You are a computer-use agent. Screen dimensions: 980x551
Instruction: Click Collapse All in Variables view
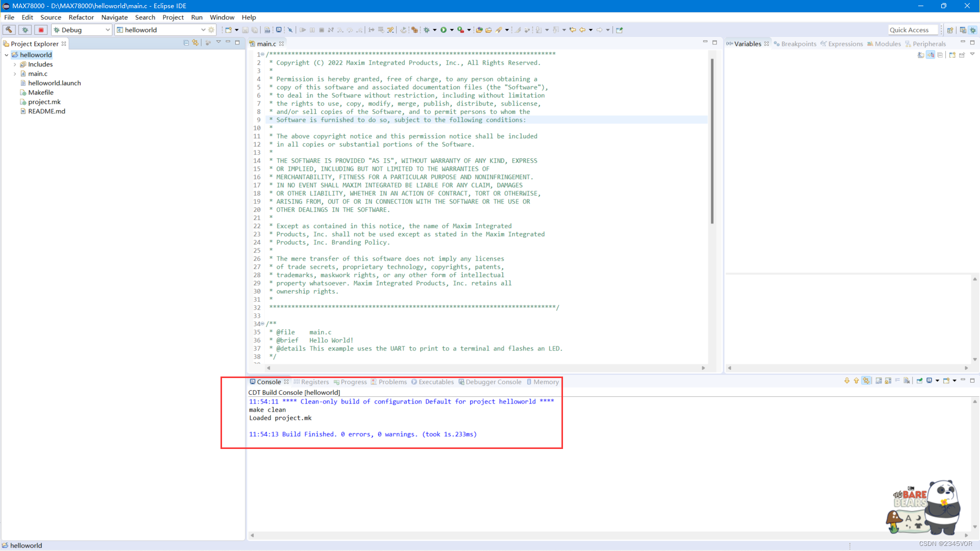pos(940,55)
